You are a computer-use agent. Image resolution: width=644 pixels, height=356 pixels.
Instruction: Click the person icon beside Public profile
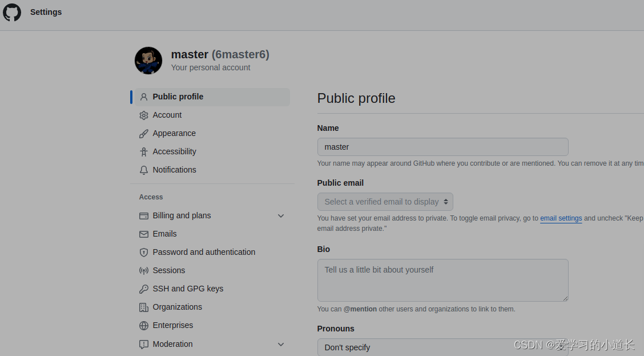pyautogui.click(x=144, y=97)
